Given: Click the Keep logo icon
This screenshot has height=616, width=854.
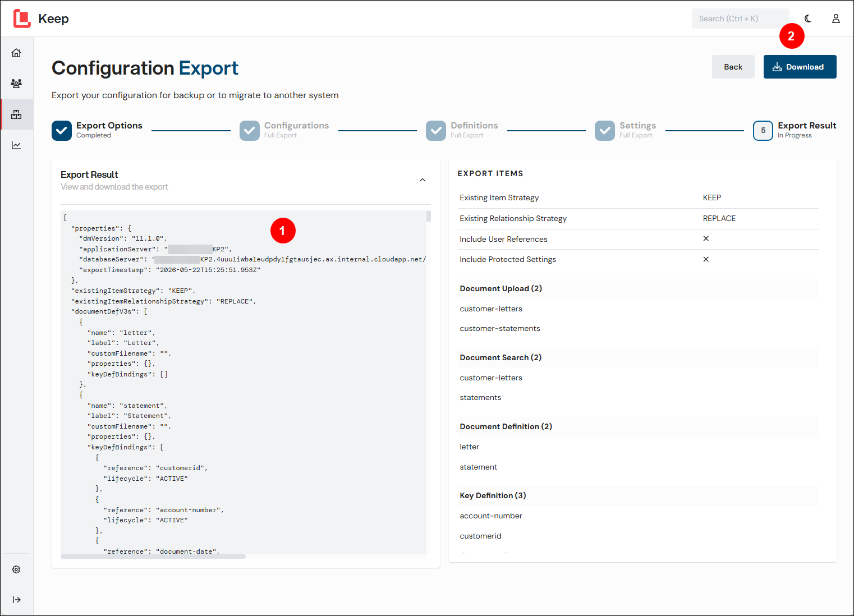Looking at the screenshot, I should 22,19.
